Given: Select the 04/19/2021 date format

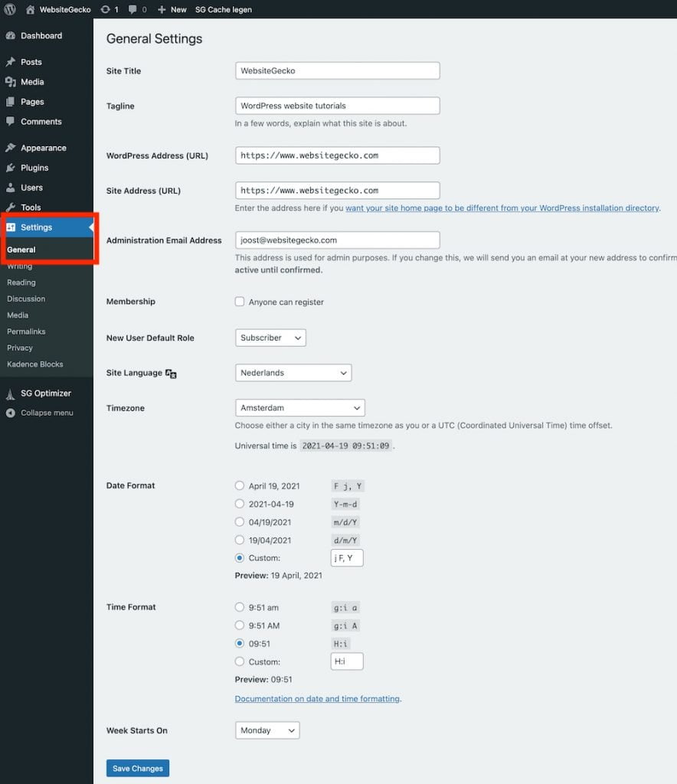Looking at the screenshot, I should click(239, 522).
